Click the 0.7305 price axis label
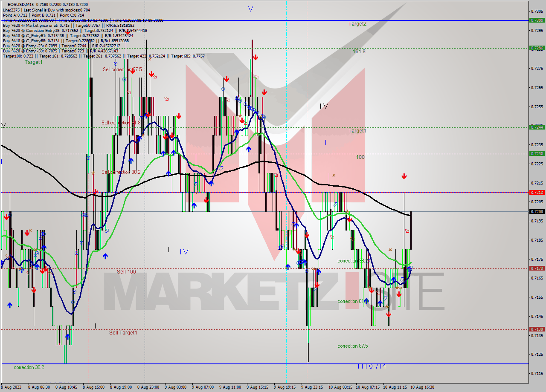546x392 pixels. click(536, 12)
